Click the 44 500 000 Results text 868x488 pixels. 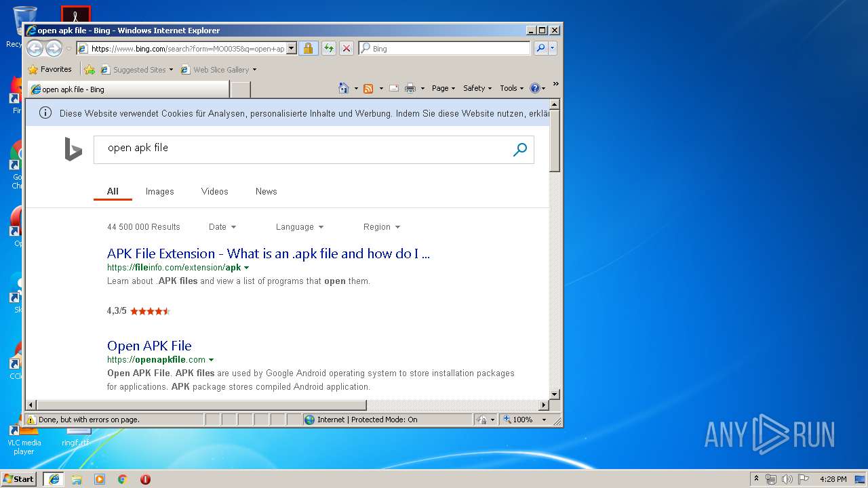tap(144, 227)
